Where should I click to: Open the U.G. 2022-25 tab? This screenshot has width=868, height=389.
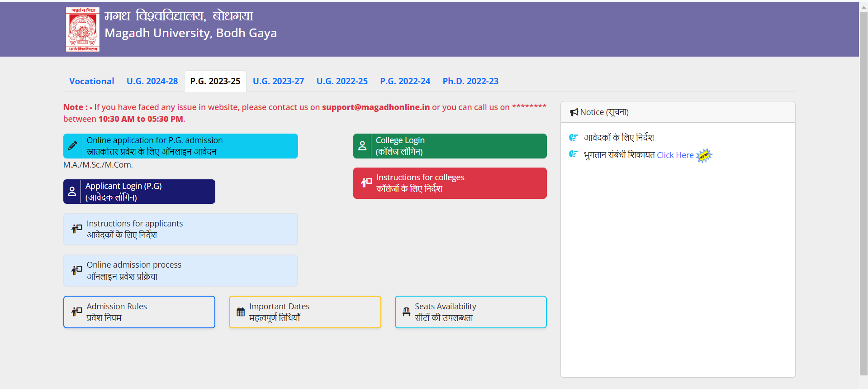342,81
